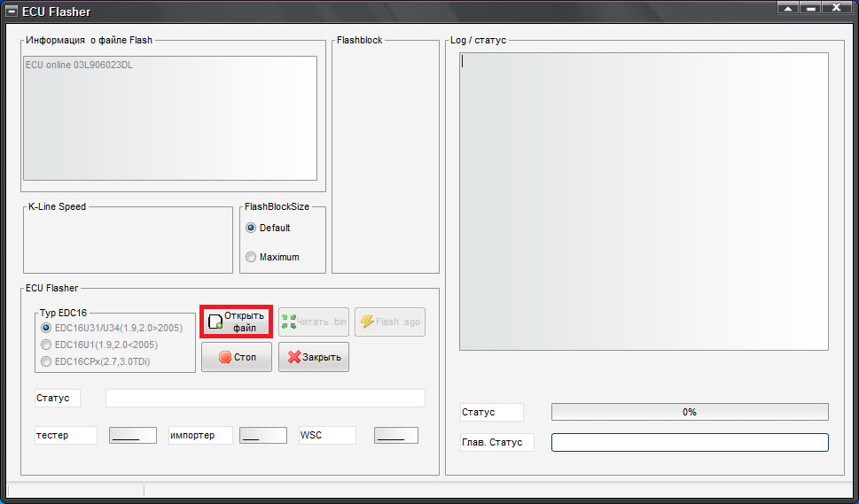Select Maximum flash block size
Viewport: 859px width, 504px height.
(272, 257)
